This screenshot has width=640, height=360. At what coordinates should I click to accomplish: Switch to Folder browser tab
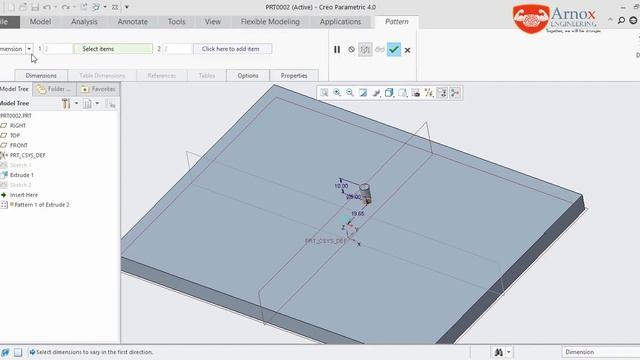[x=54, y=89]
